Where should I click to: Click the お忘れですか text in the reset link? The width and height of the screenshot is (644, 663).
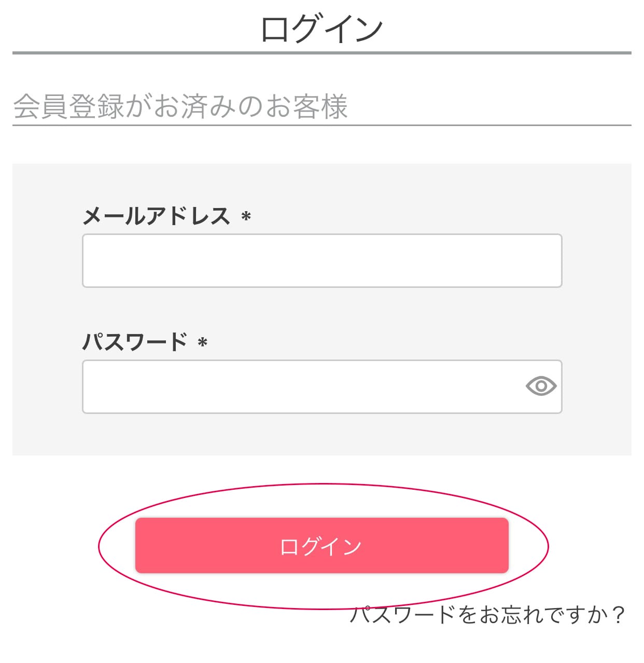[x=543, y=615]
